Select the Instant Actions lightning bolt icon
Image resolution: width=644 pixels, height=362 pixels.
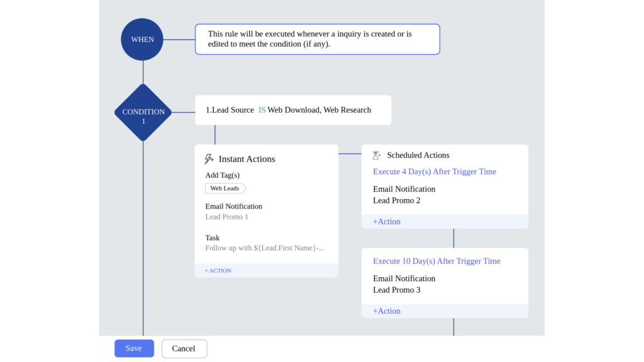click(208, 158)
